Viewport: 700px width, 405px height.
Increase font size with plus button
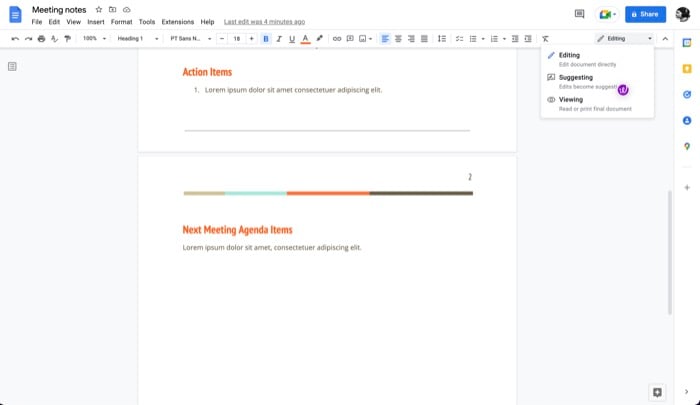251,39
